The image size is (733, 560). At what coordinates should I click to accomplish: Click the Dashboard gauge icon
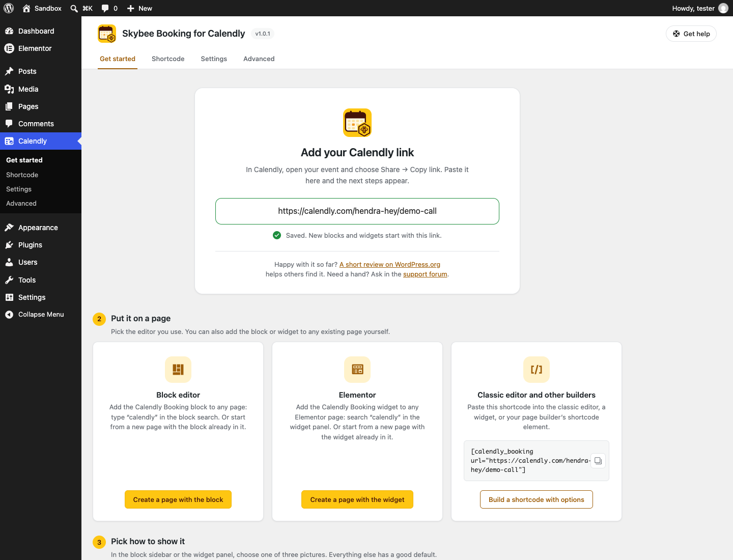(x=9, y=31)
